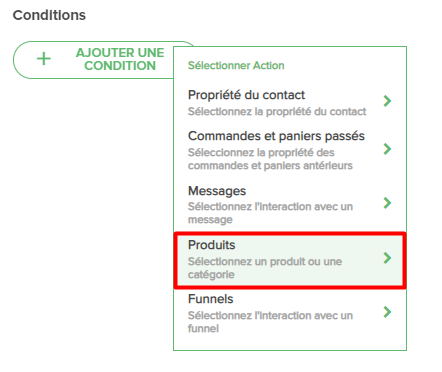
Task: Select Commandes et paniers passés option
Action: point(290,150)
